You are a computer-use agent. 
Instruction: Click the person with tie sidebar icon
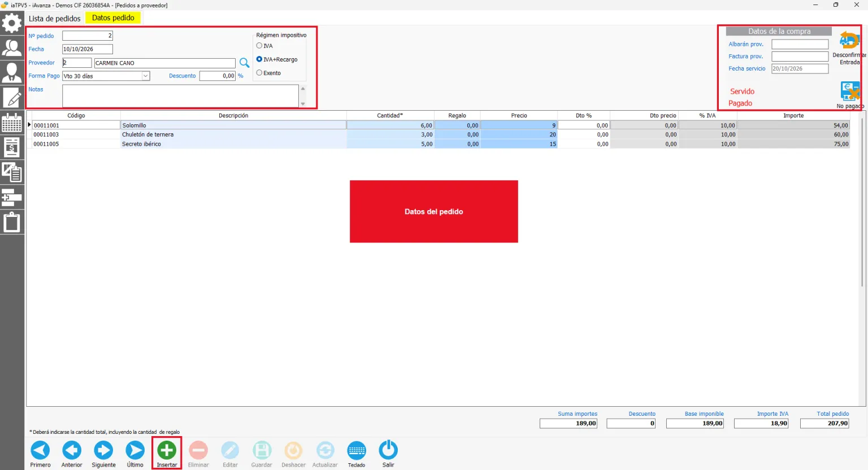point(12,72)
